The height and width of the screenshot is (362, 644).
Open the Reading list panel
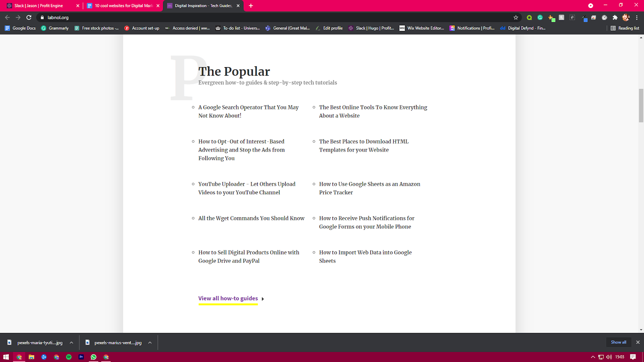pos(625,28)
